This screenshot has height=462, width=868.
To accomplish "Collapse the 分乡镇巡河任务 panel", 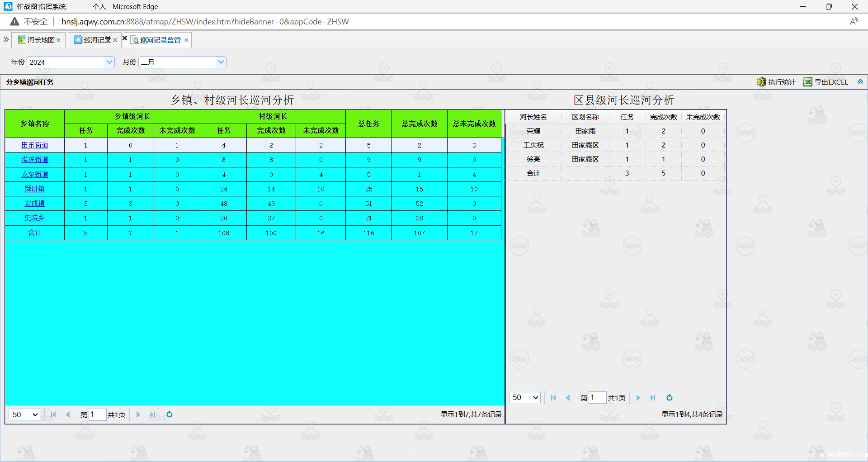I will pos(860,82).
